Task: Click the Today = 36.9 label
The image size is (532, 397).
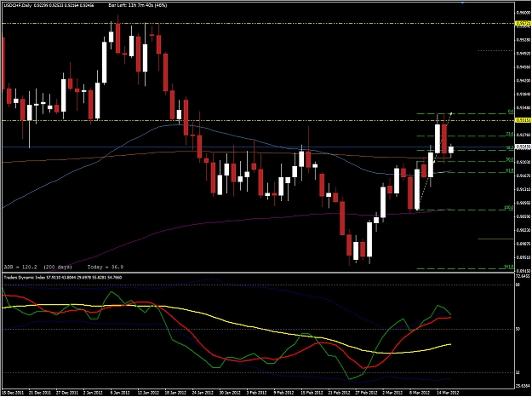Action: [106, 267]
